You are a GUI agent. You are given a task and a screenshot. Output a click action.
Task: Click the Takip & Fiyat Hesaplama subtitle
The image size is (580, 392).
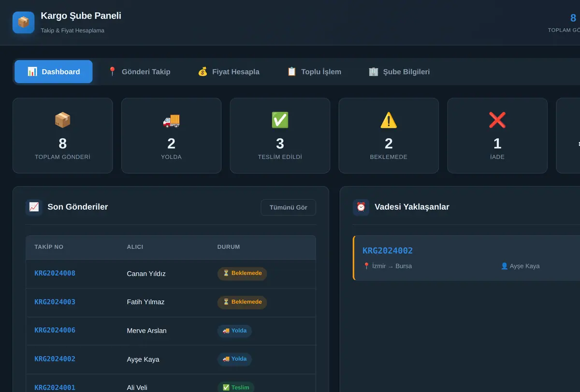click(72, 30)
